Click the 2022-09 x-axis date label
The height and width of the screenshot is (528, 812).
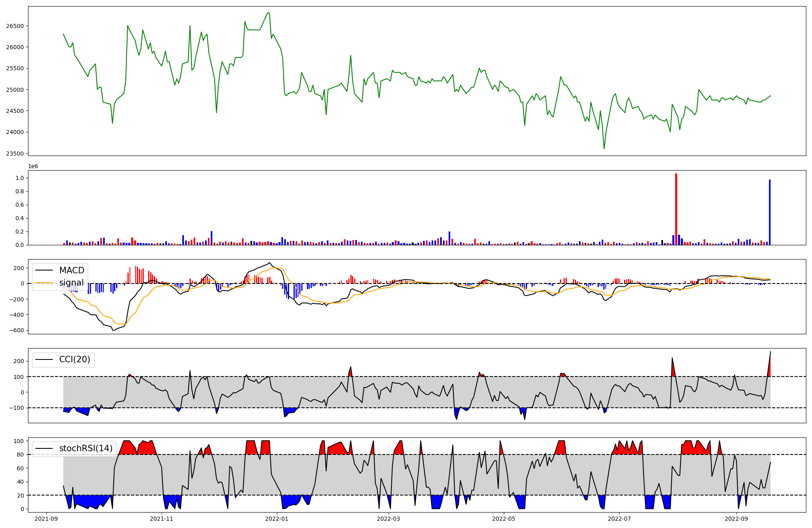pyautogui.click(x=736, y=519)
